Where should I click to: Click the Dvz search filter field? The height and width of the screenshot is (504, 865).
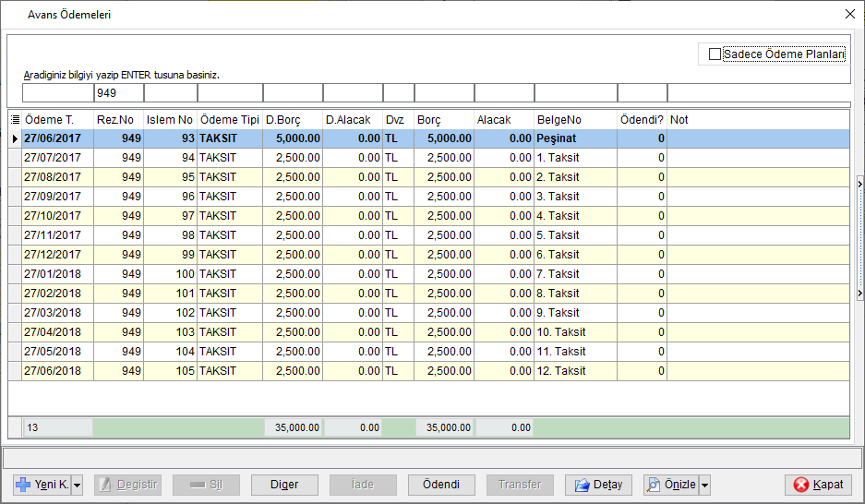[398, 92]
